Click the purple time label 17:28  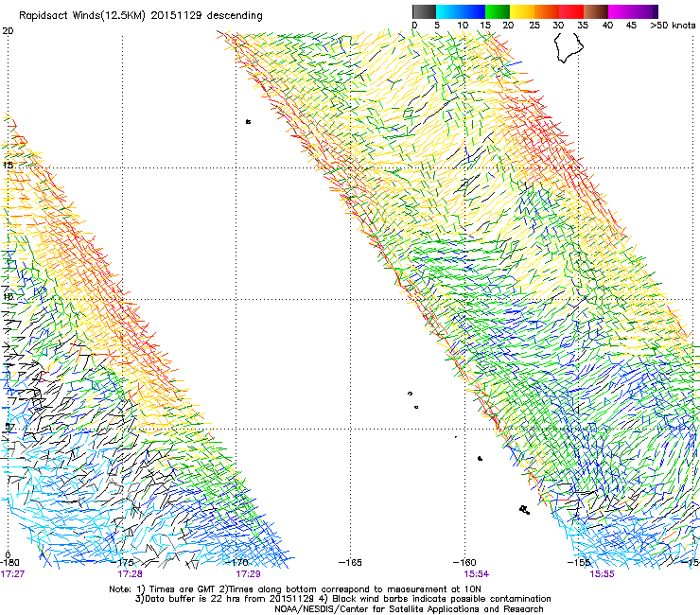point(130,574)
